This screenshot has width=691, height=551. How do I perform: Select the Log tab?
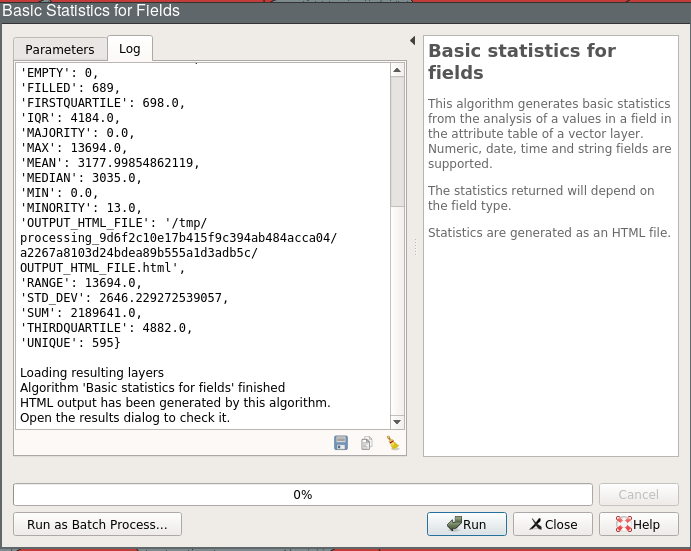(x=130, y=49)
